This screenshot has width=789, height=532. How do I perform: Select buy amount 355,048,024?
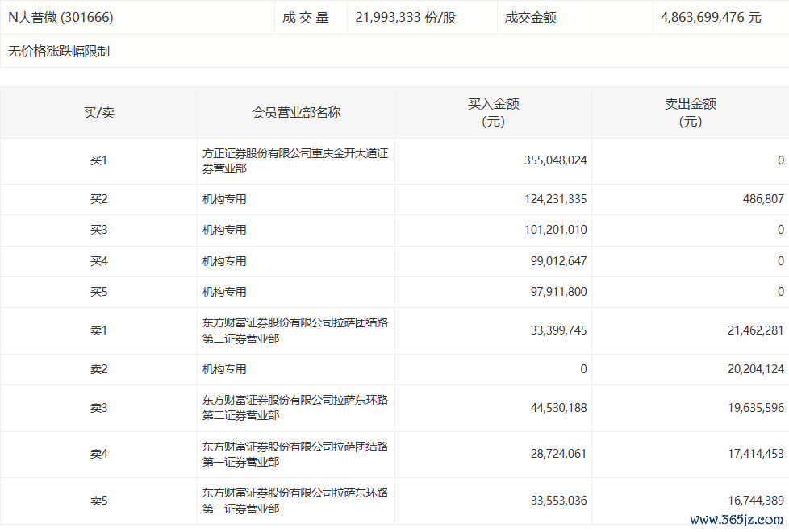click(556, 160)
